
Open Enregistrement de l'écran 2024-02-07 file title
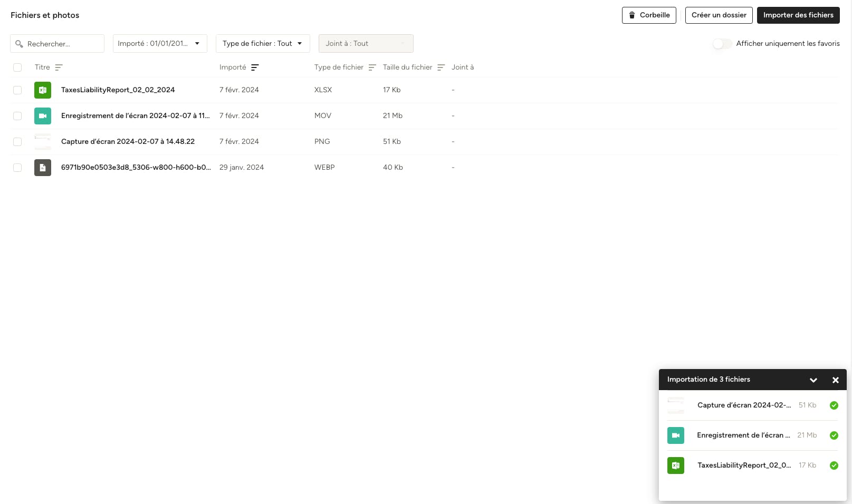coord(136,116)
